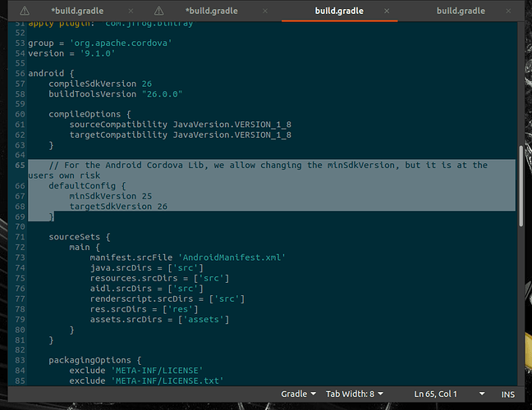The height and width of the screenshot is (410, 532).
Task: Click on "defaultConfig {" line
Action: point(87,185)
